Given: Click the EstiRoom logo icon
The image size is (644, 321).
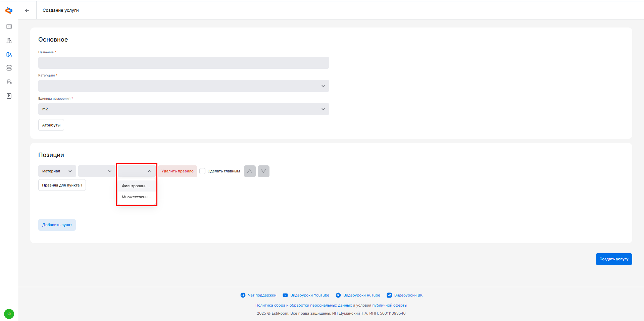Looking at the screenshot, I should tap(9, 11).
